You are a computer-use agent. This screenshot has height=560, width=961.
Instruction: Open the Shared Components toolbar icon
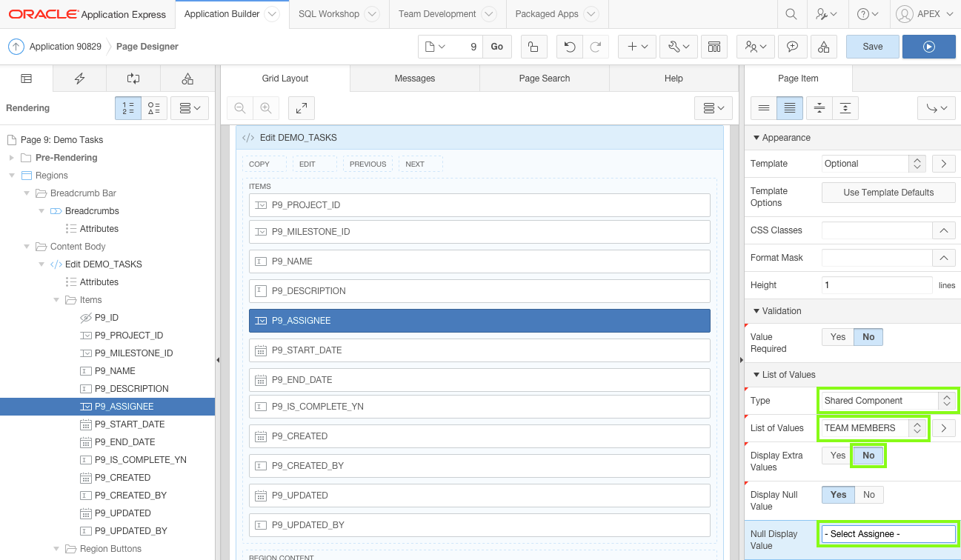[x=823, y=47]
